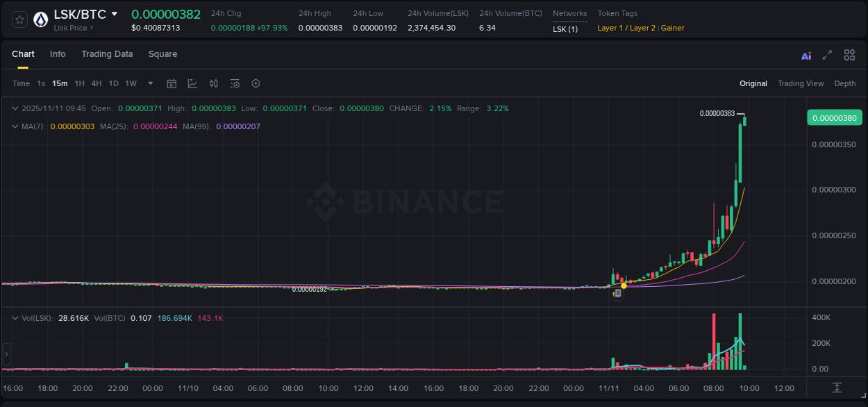
Task: Click the candlestick OHLC display icon
Action: (213, 83)
